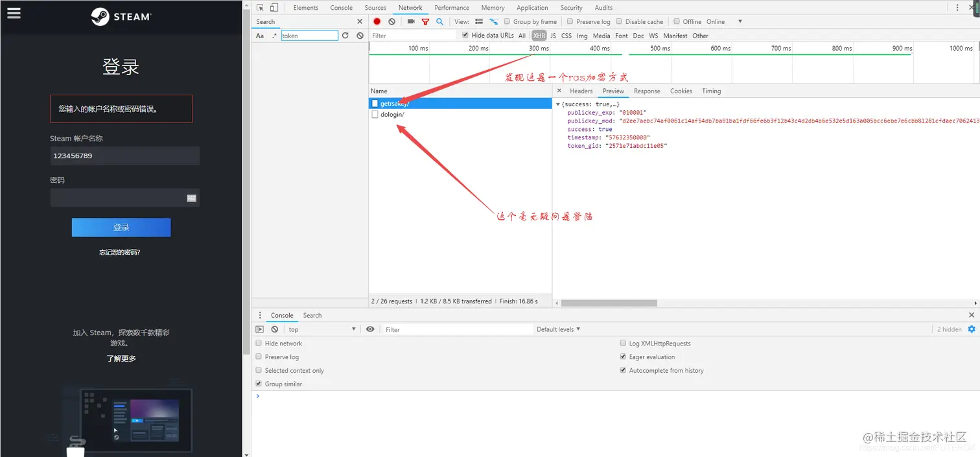
Task: Enable Group by frame checkbox
Action: [x=507, y=21]
